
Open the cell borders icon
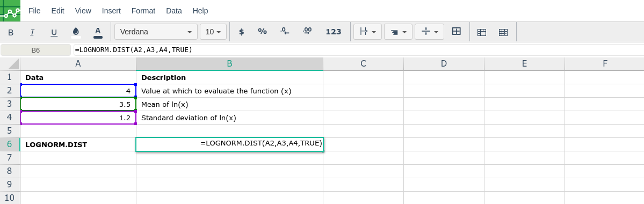(x=457, y=32)
